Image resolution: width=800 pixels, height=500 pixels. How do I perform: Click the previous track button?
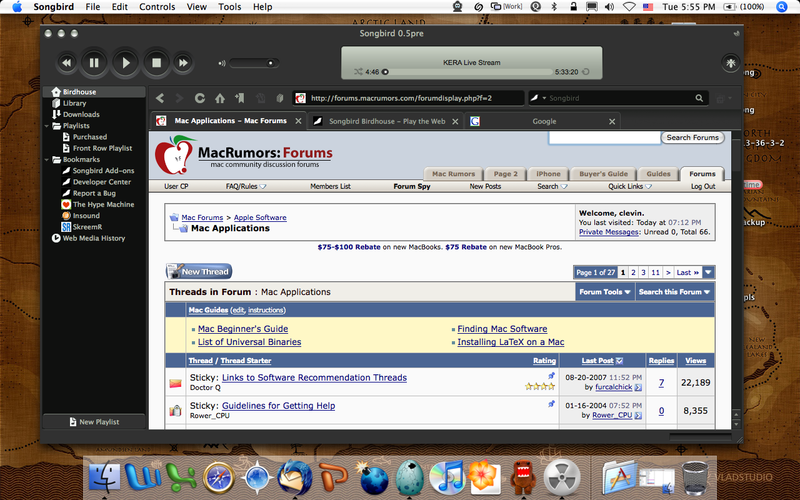click(66, 63)
